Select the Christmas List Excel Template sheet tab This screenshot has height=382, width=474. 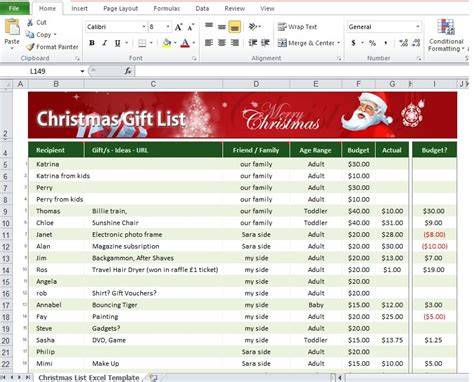coord(89,377)
